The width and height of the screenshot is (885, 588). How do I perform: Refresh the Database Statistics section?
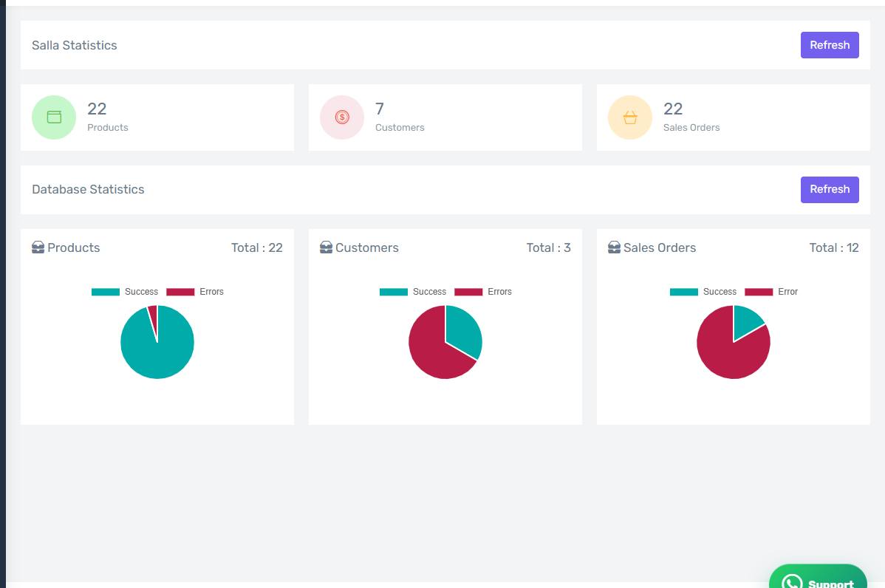click(830, 190)
